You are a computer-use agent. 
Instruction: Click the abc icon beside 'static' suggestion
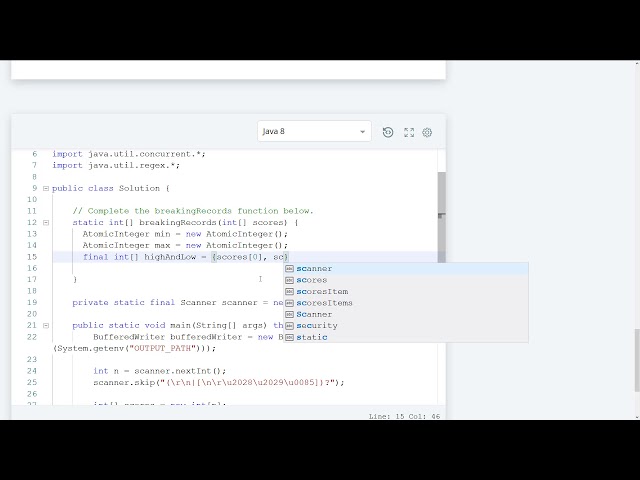pos(289,337)
